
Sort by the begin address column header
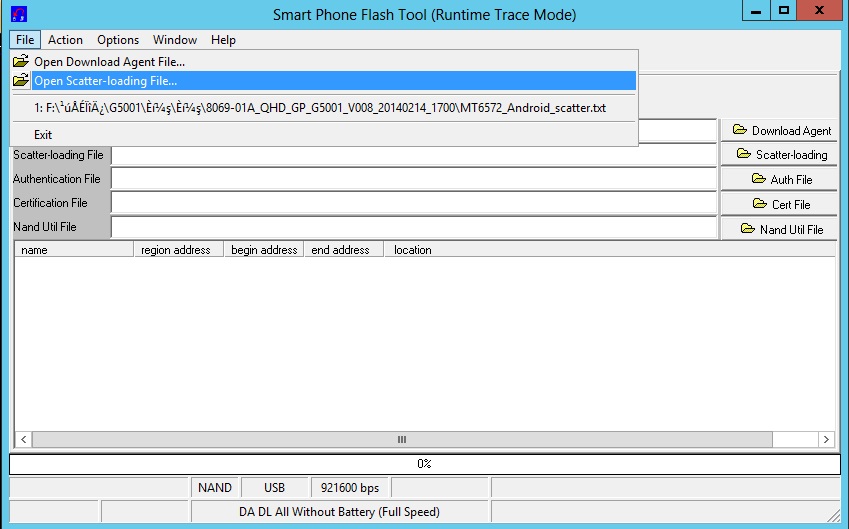pos(264,250)
